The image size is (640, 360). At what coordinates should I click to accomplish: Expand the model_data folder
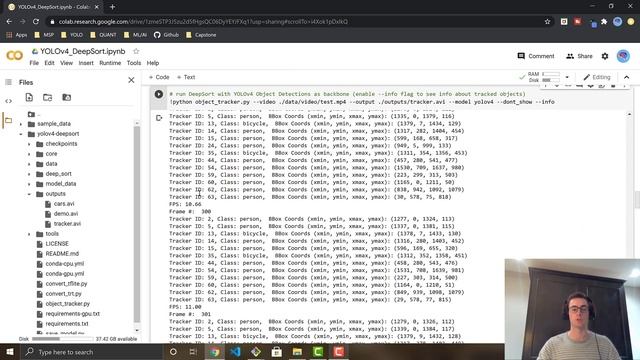click(x=29, y=184)
